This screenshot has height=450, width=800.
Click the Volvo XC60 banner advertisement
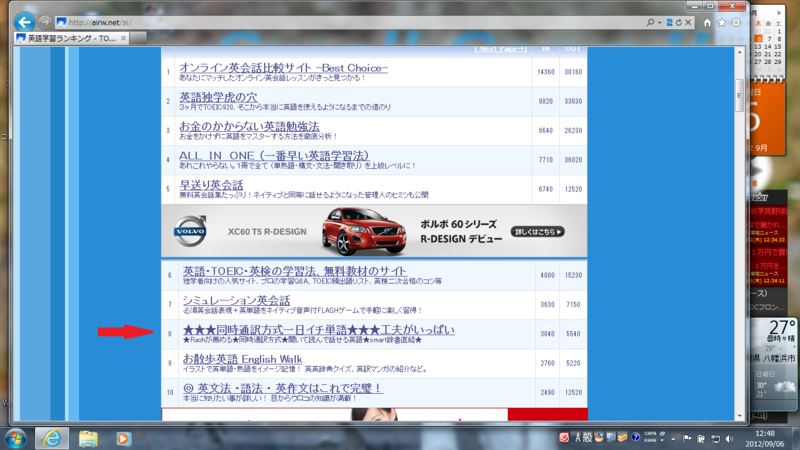tap(374, 231)
